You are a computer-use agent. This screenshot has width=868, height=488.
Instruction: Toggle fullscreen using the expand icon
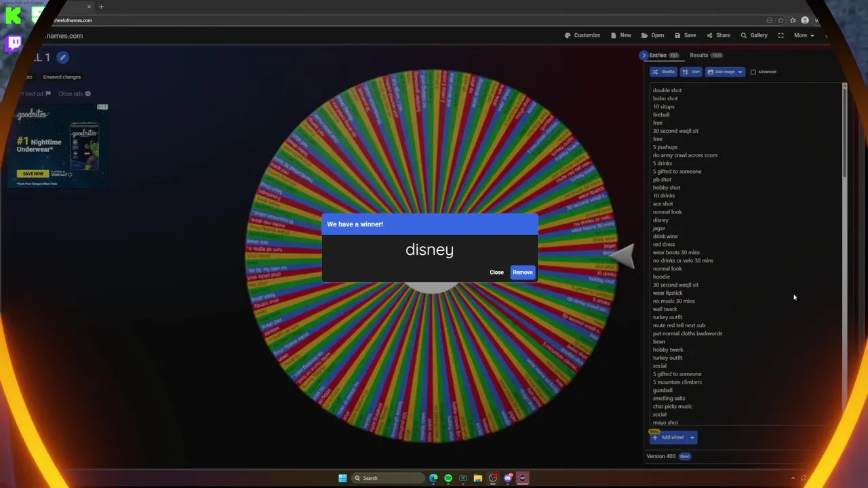coord(781,35)
